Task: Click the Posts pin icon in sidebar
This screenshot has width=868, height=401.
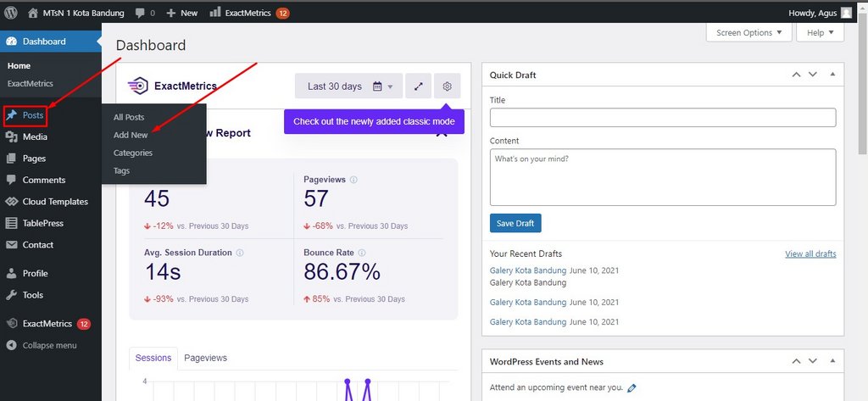Action: pyautogui.click(x=12, y=115)
